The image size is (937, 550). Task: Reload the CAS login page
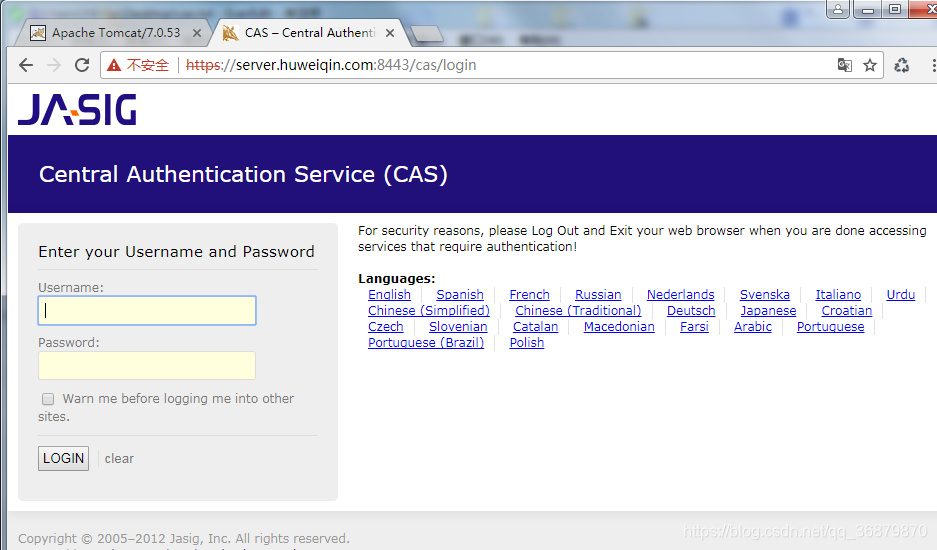coord(82,65)
